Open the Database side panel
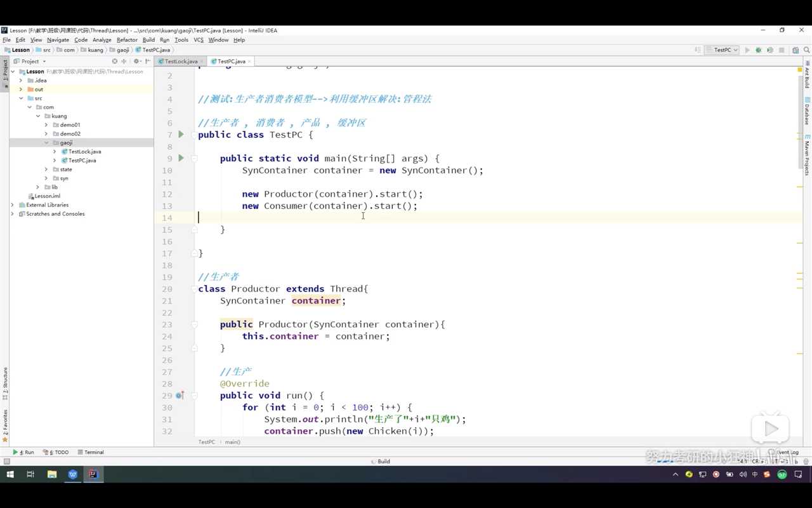 (807, 110)
